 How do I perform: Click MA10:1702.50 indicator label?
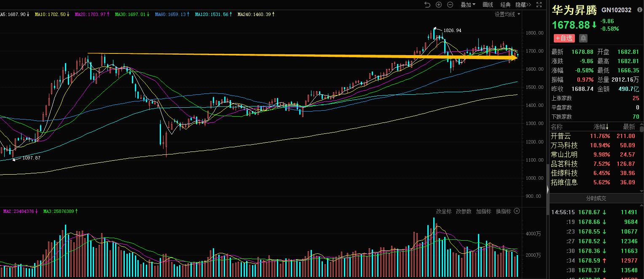[52, 14]
